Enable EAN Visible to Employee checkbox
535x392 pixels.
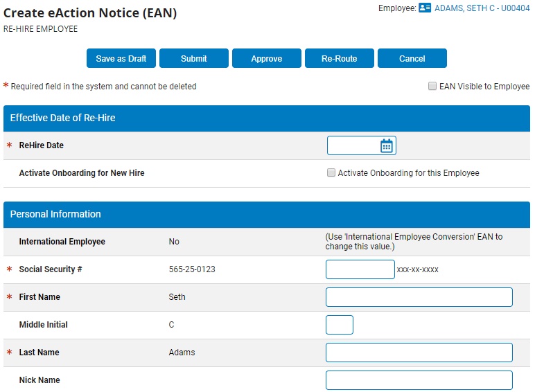click(x=432, y=87)
